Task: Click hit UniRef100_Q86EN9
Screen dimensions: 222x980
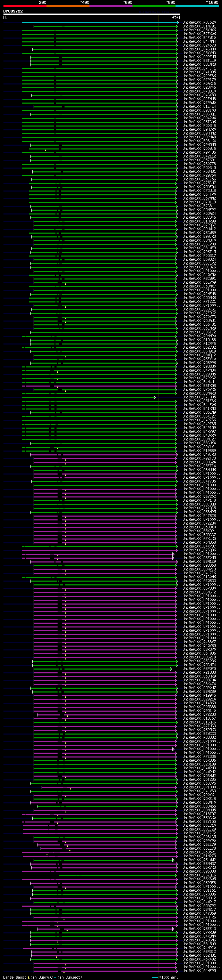Action: coord(199,412)
